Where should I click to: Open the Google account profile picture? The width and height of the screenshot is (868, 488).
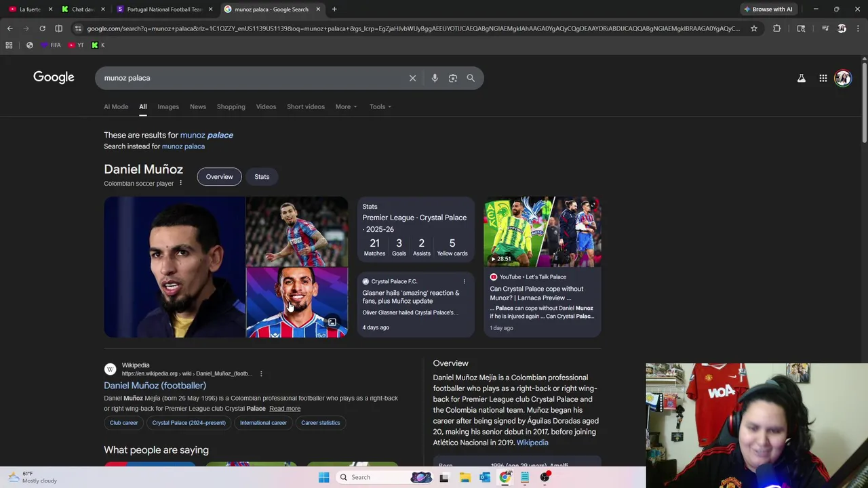click(x=843, y=79)
